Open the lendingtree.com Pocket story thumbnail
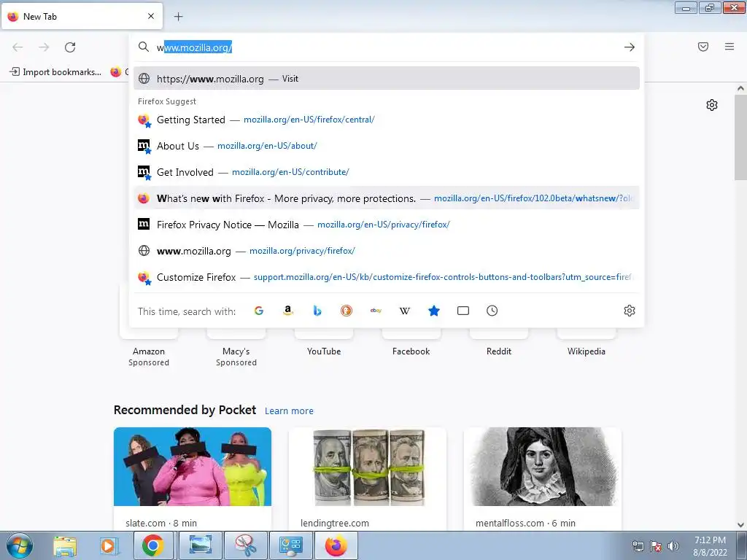 [x=368, y=467]
